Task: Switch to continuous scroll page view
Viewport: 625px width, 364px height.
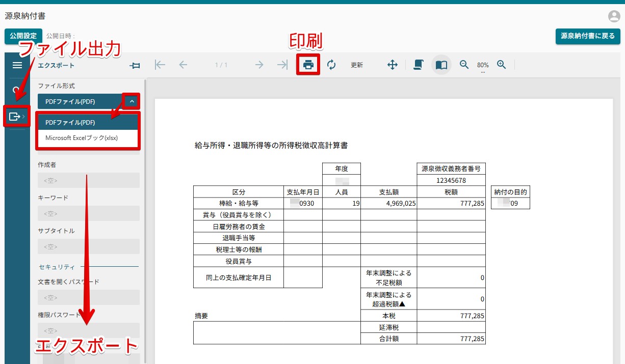Action: point(418,65)
